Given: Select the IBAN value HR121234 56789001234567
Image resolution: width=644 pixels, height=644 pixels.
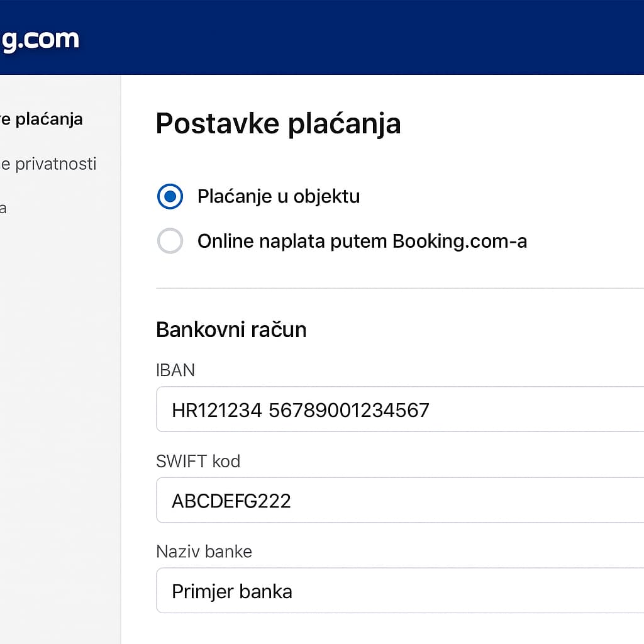Looking at the screenshot, I should click(301, 409).
